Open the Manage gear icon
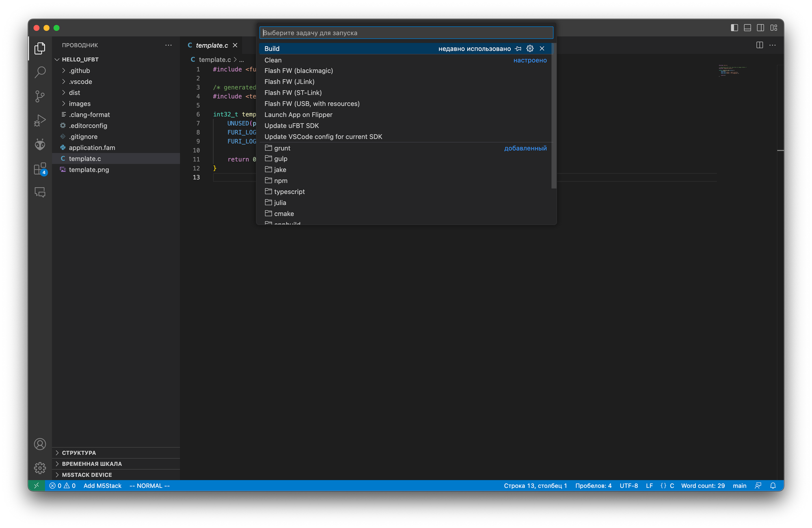The height and width of the screenshot is (528, 812). (x=40, y=468)
